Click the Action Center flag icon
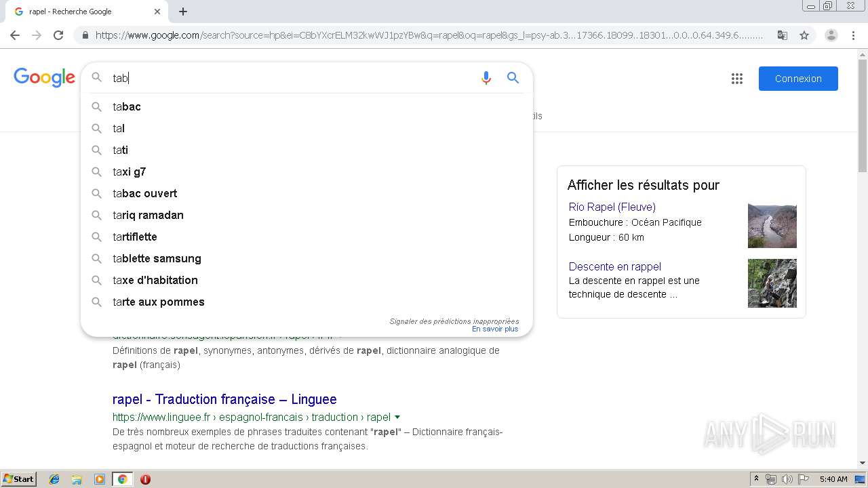The image size is (868, 488). pos(804,479)
